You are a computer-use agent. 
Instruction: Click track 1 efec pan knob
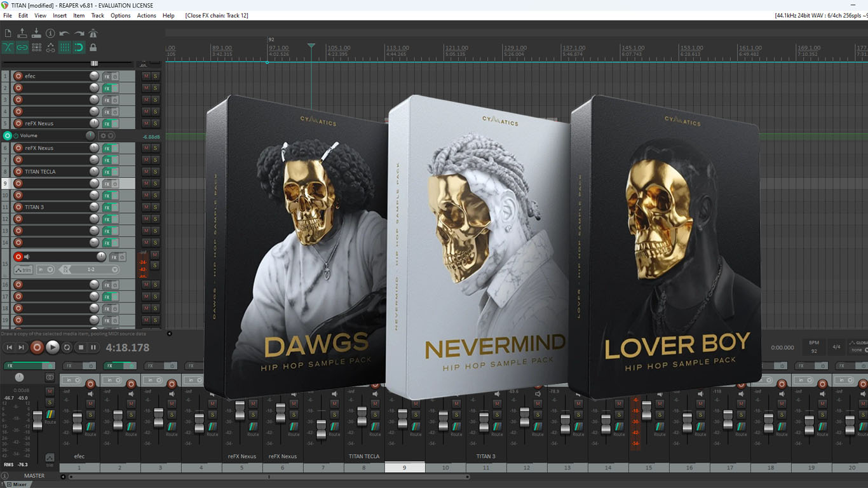pos(94,76)
